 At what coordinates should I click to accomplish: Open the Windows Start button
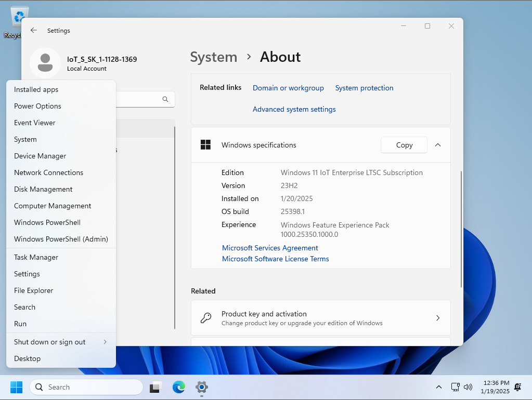click(x=16, y=387)
